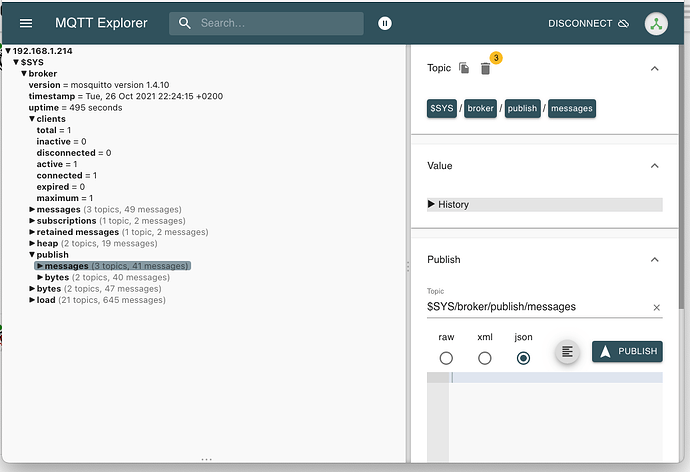This screenshot has width=690, height=472.
Task: Collapse the Publish panel chevron
Action: point(654,260)
